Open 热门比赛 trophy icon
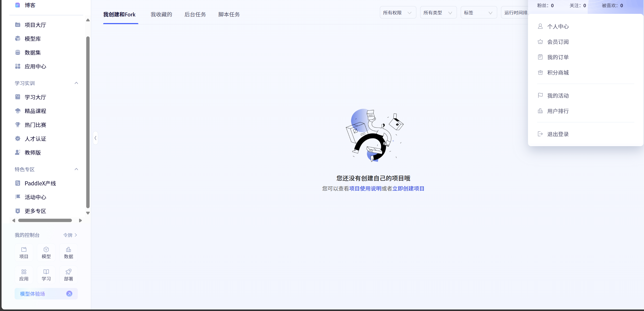This screenshot has width=644, height=311. [x=18, y=125]
